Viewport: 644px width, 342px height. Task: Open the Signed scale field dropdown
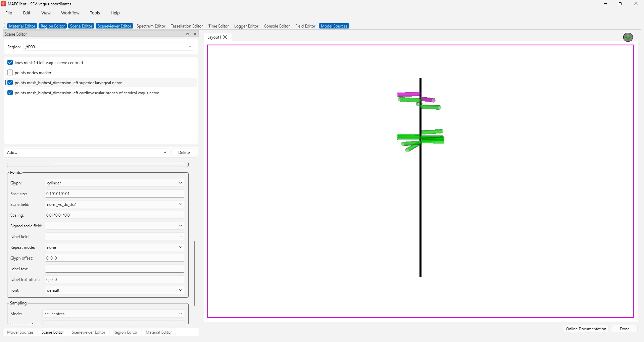pos(114,226)
